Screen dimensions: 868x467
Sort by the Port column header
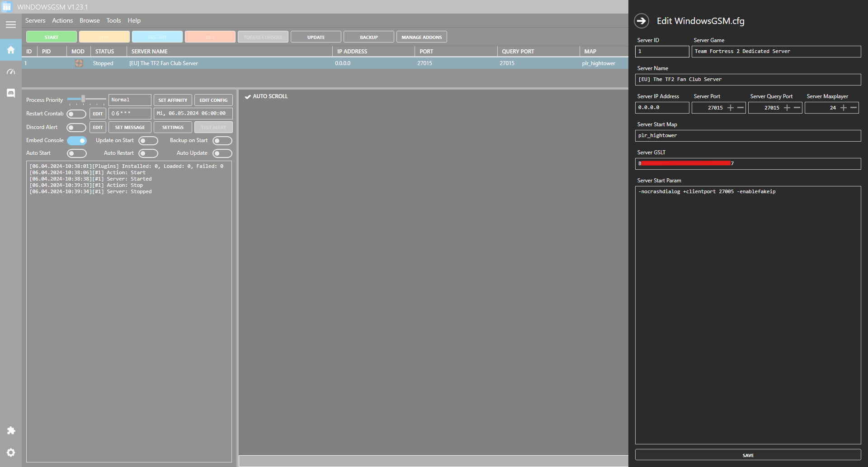(x=456, y=52)
